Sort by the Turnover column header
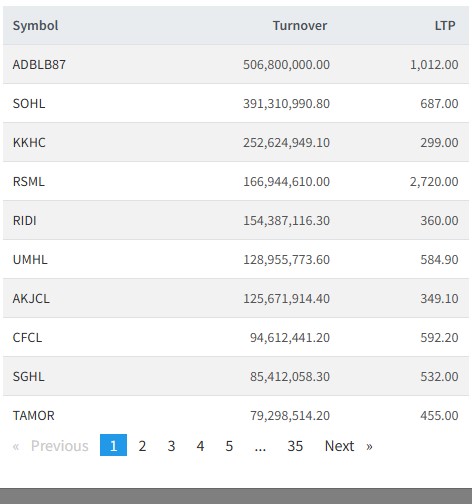Viewport: 472px width, 504px height. (x=300, y=26)
